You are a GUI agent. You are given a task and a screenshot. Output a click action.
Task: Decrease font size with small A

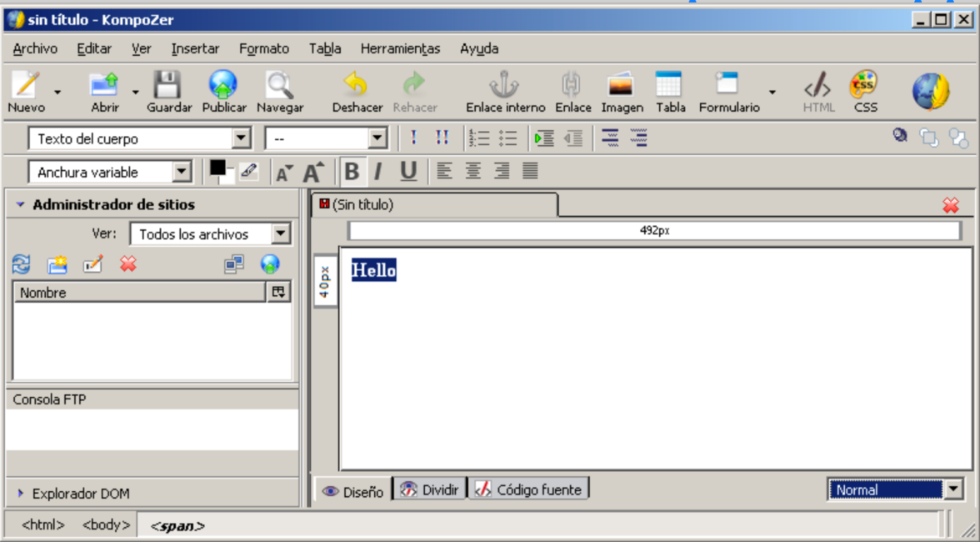284,173
